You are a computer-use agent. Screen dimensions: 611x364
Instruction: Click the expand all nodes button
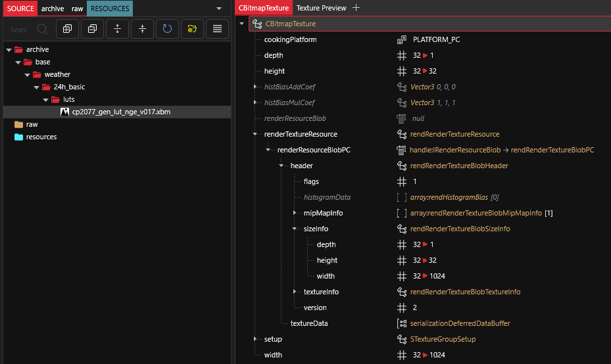point(67,29)
